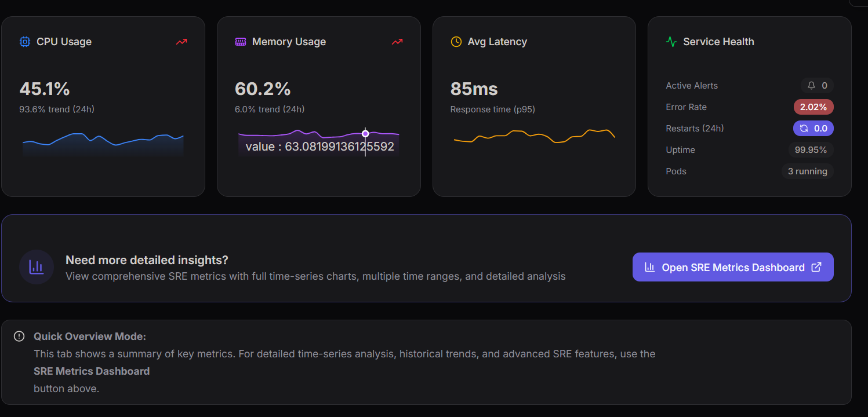Click the Active Alerts zero count badge
Screen dimensions: 868x417
[818, 85]
